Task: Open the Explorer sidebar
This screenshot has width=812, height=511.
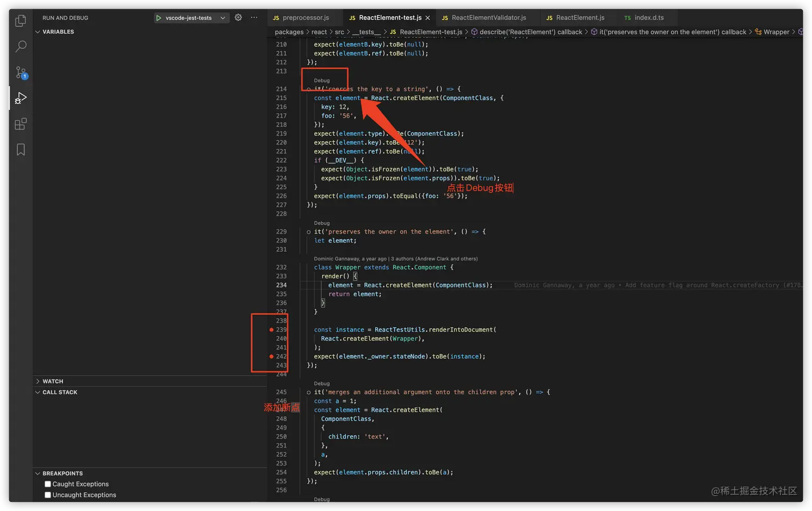Action: 20,20
